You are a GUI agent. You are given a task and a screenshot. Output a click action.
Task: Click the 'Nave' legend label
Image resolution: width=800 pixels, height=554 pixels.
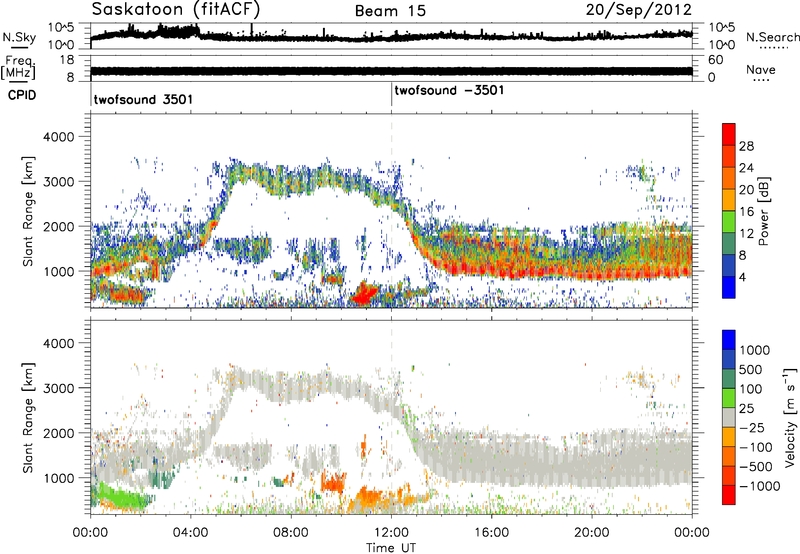coord(761,70)
